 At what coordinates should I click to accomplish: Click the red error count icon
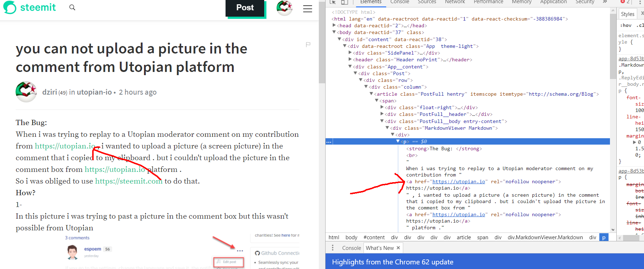(x=623, y=2)
